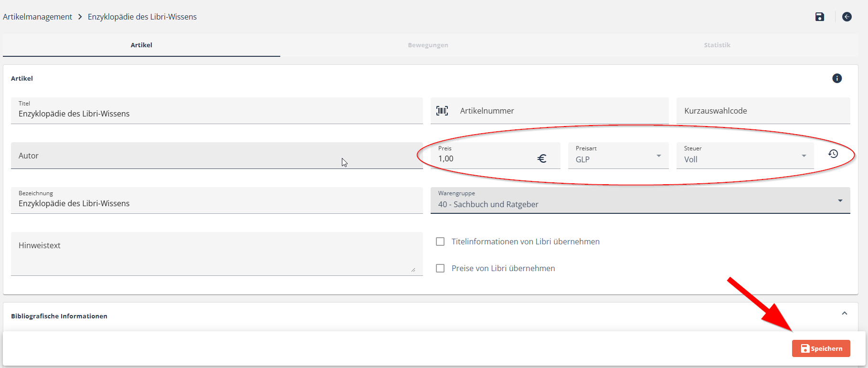
Task: Click the euro symbol in Preis field
Action: pos(542,158)
